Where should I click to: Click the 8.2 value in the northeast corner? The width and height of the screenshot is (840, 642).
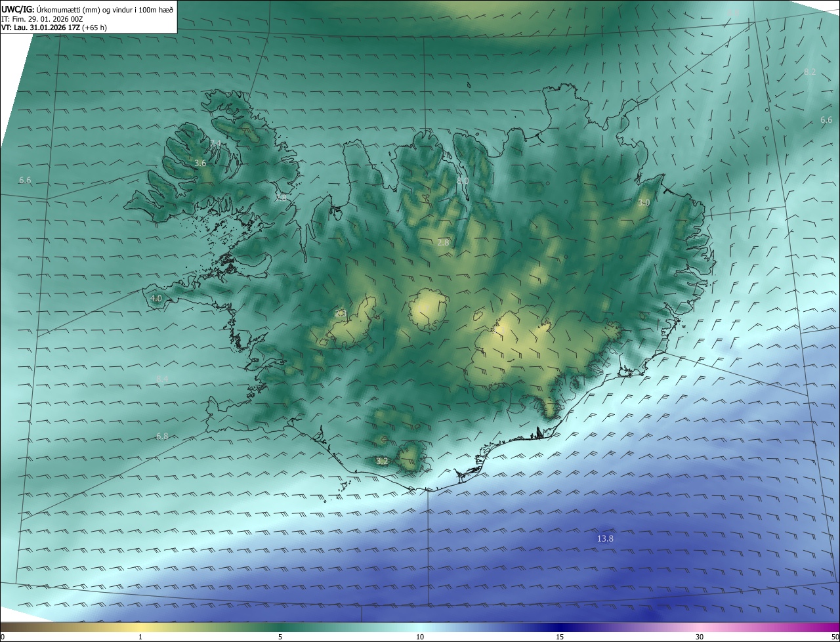810,72
